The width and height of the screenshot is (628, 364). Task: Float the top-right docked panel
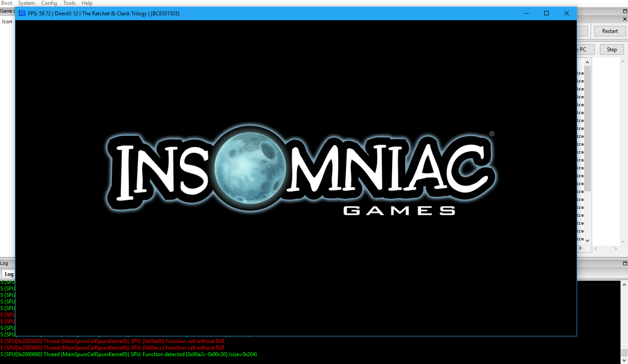coord(625,11)
